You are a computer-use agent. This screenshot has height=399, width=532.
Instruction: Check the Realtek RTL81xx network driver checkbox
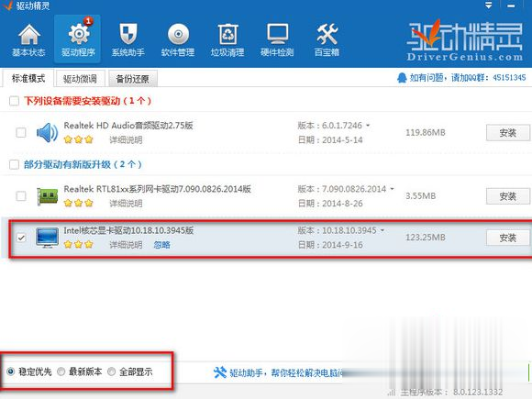coord(21,195)
